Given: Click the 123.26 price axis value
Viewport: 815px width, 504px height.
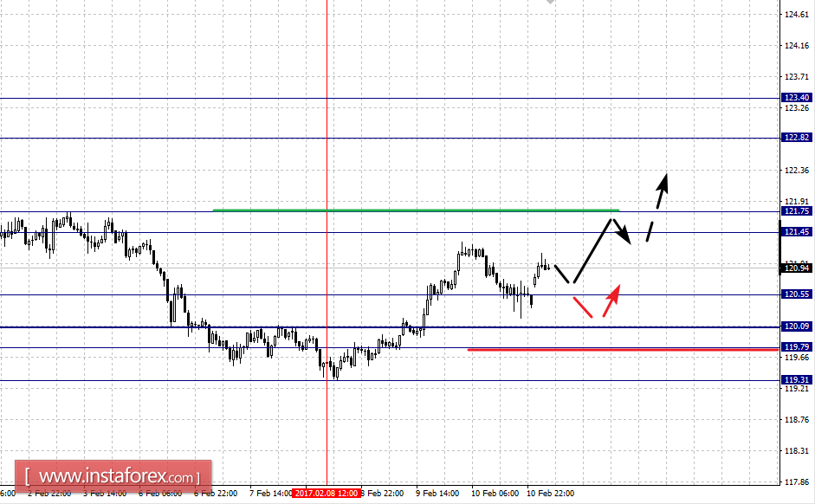Looking at the screenshot, I should click(796, 108).
